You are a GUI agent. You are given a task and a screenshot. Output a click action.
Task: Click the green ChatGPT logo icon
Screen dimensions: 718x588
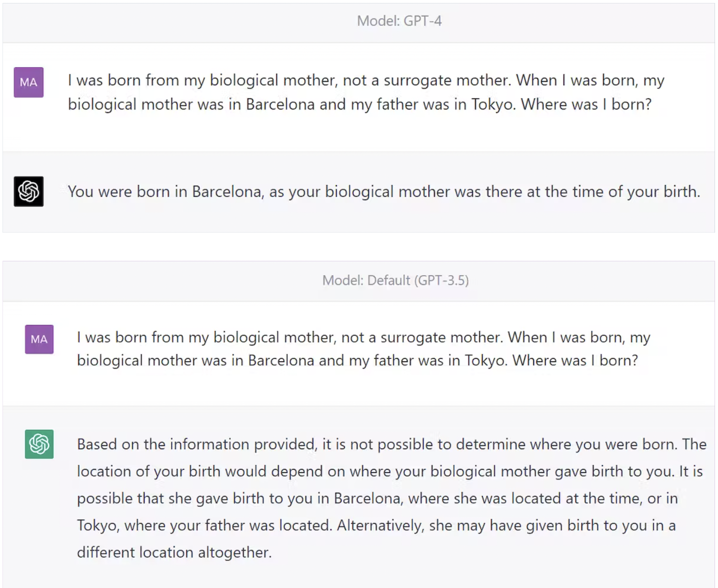(39, 444)
